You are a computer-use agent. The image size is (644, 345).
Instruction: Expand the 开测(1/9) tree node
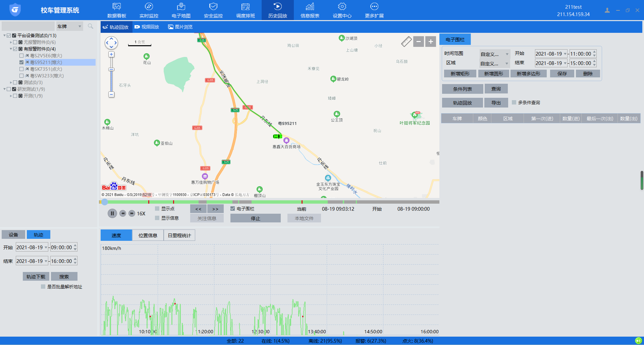(x=11, y=96)
